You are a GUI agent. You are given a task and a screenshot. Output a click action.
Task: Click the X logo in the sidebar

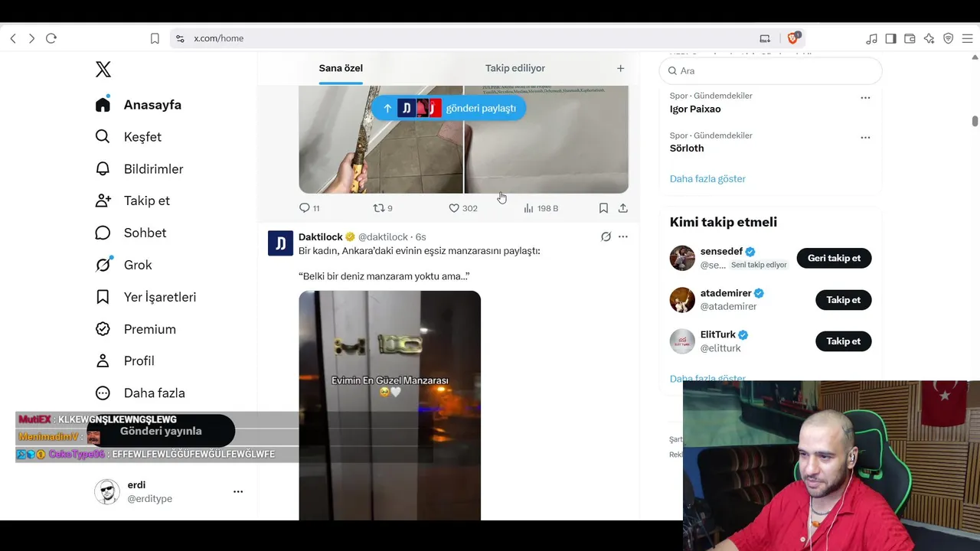pyautogui.click(x=103, y=70)
